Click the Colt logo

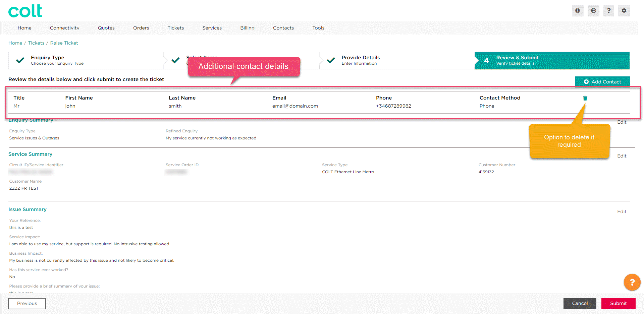click(x=25, y=10)
